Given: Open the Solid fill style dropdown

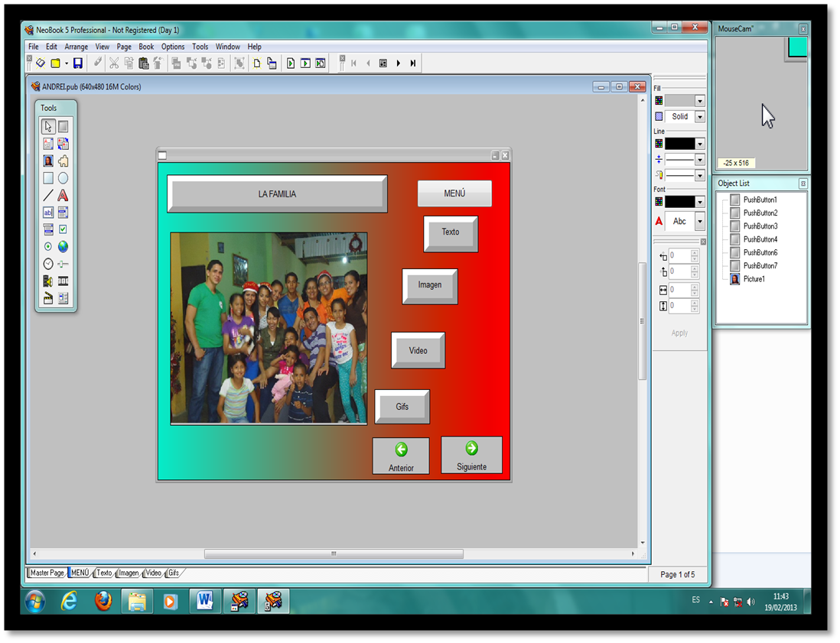Looking at the screenshot, I should point(699,116).
